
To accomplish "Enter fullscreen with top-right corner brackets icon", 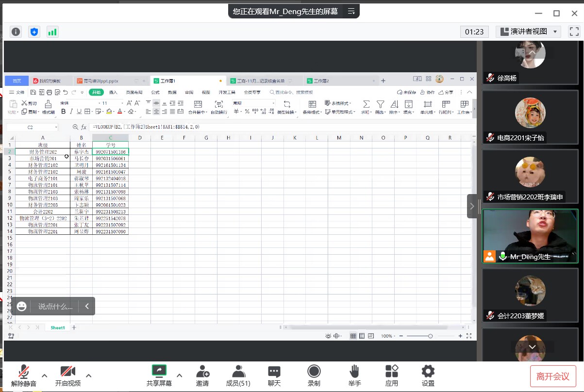I will [x=574, y=32].
